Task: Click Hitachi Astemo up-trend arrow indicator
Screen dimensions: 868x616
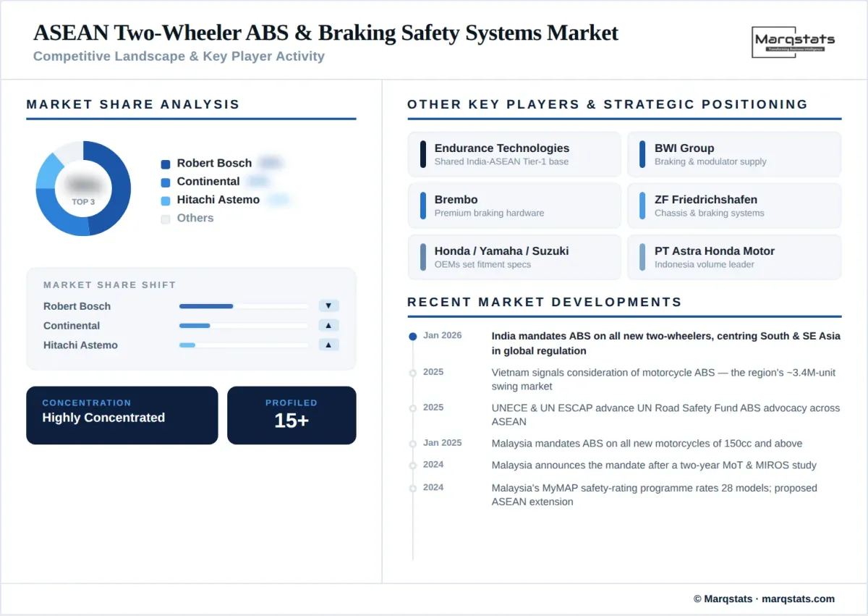Action: click(328, 345)
